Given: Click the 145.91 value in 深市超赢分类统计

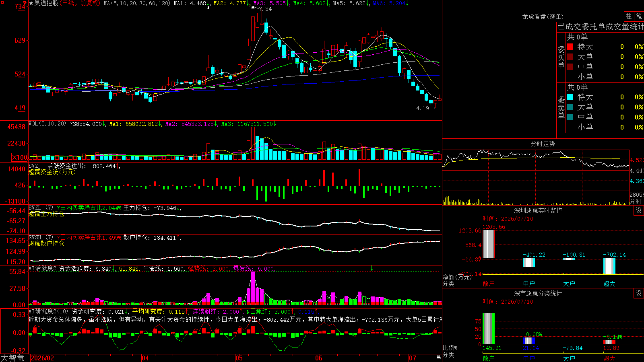Looking at the screenshot, I should pos(492,348).
